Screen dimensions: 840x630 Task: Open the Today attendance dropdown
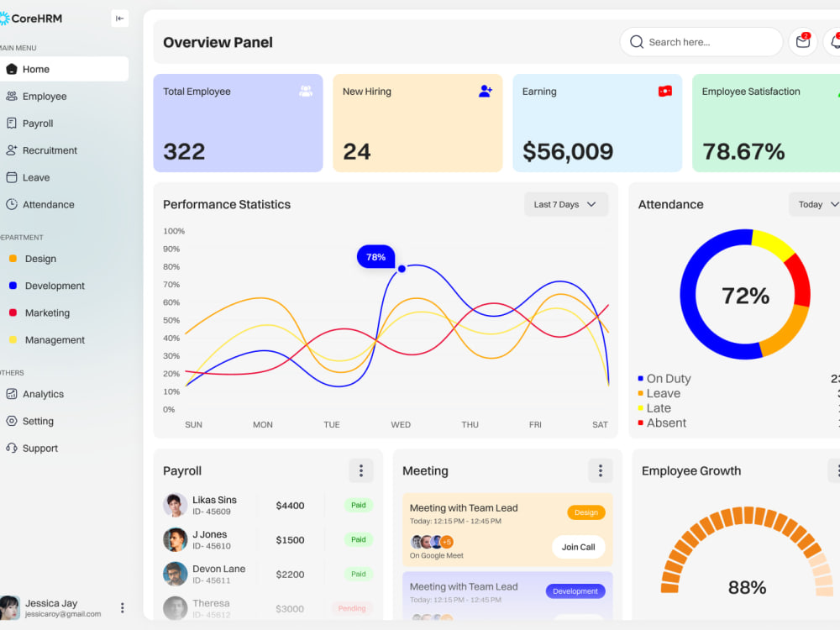[814, 205]
